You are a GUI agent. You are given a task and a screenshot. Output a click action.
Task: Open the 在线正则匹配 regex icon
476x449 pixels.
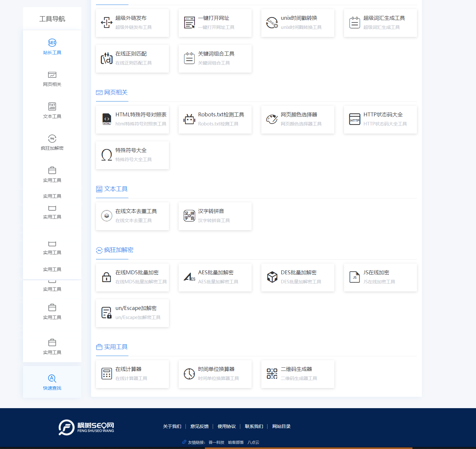point(107,58)
